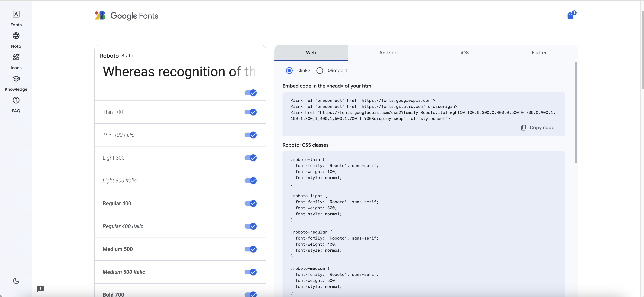The height and width of the screenshot is (297, 644).
Task: Switch to the Flutter tab
Action: click(539, 53)
